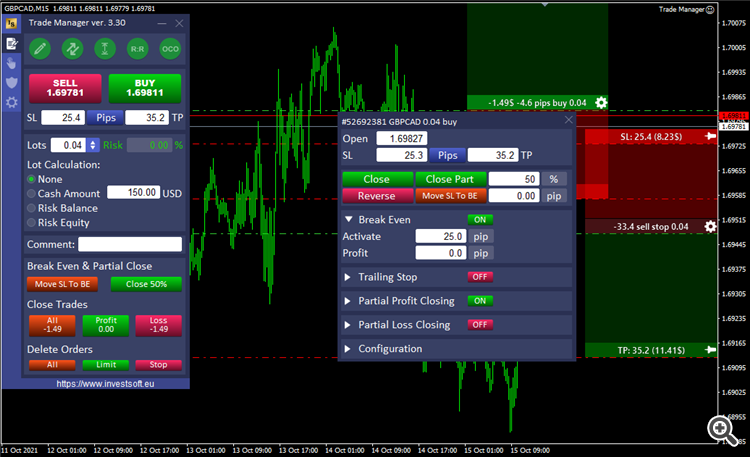This screenshot has width=750, height=457.
Task: Click the green reverse arrows icon
Action: [x=73, y=49]
